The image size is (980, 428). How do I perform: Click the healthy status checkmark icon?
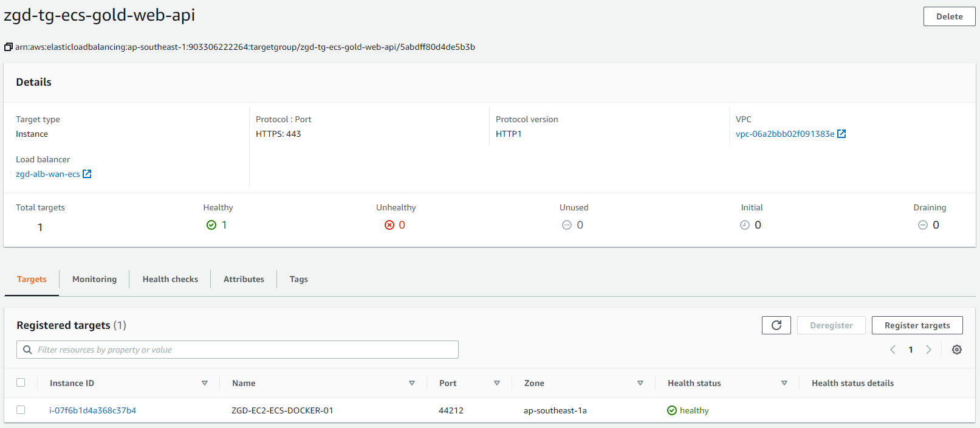tap(672, 410)
